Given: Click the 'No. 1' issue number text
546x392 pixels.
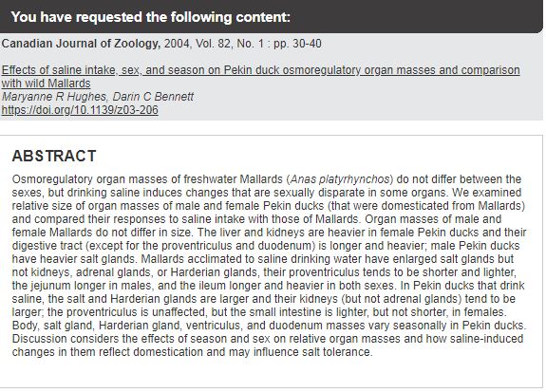Looking at the screenshot, I should coord(250,44).
